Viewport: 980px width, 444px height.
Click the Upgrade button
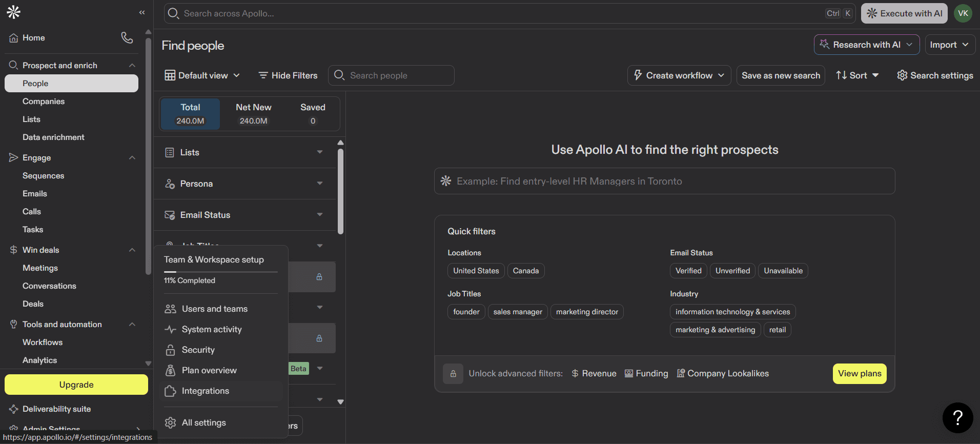(x=76, y=385)
